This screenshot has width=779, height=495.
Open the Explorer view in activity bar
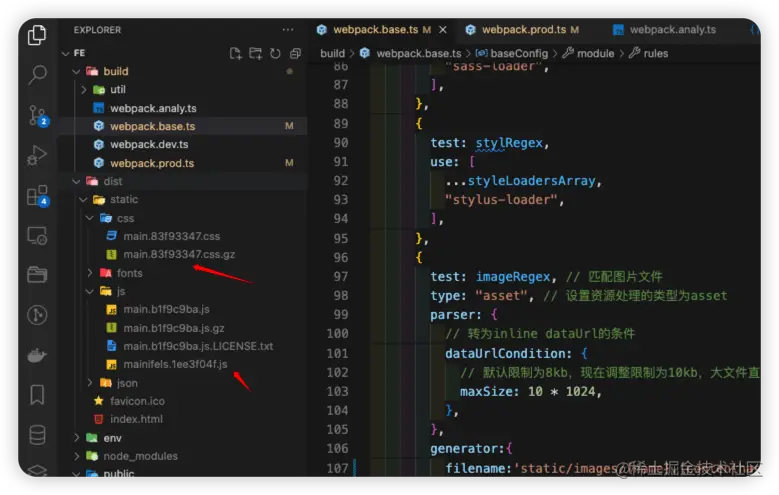pyautogui.click(x=37, y=35)
